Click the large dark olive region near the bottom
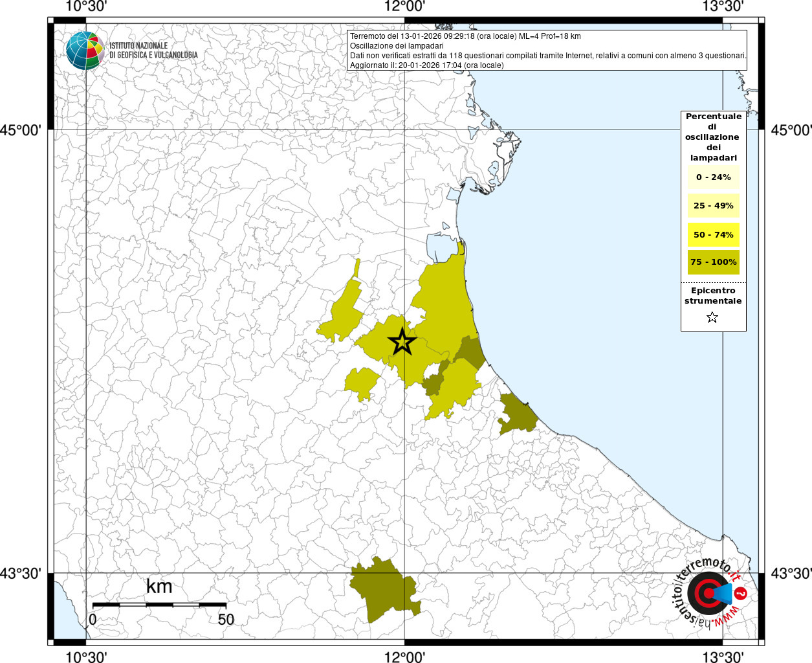 (x=382, y=590)
